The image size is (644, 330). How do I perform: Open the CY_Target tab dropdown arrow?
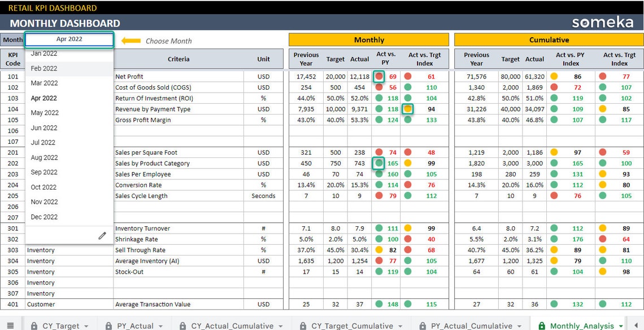[86, 326]
